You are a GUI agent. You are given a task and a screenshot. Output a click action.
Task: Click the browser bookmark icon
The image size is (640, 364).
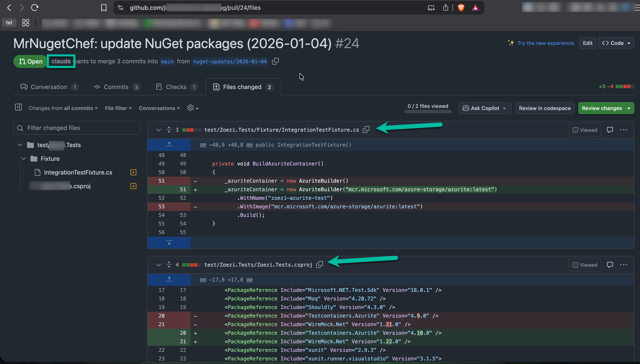[104, 8]
